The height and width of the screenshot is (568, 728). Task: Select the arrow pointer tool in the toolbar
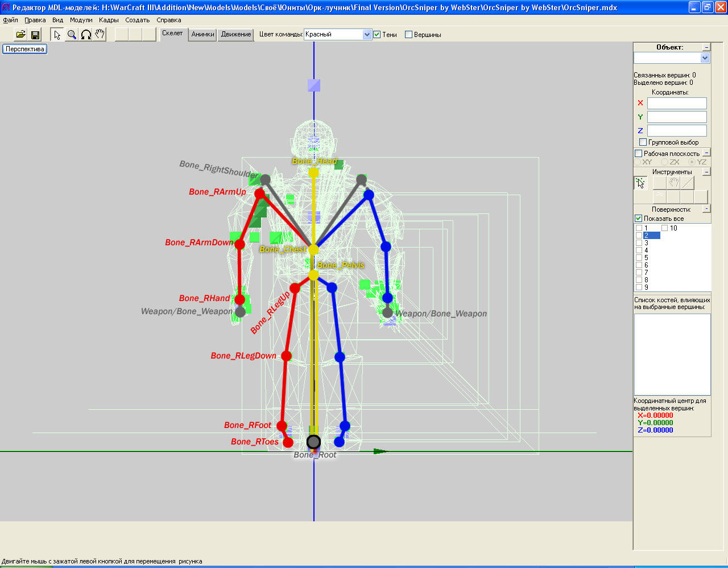click(x=57, y=35)
